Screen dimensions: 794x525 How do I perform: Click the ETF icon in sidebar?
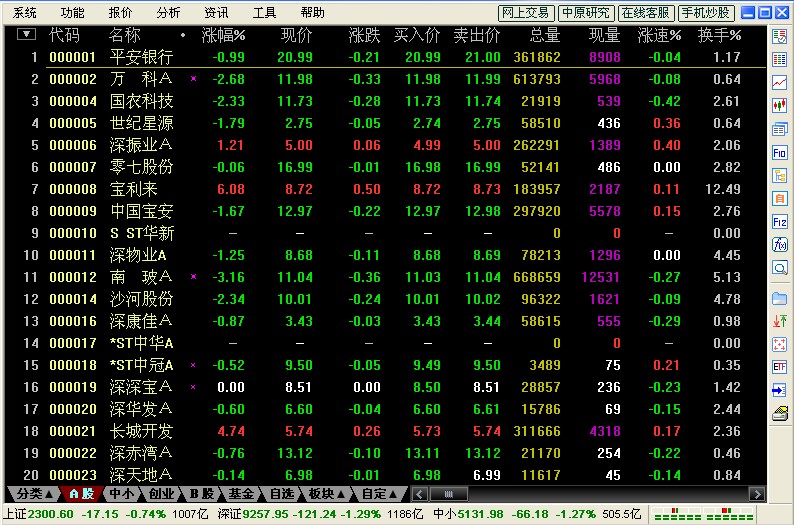(780, 367)
